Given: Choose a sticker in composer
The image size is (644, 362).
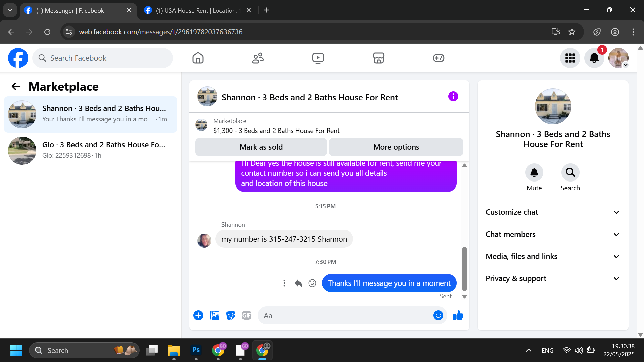Looking at the screenshot, I should coord(231,315).
